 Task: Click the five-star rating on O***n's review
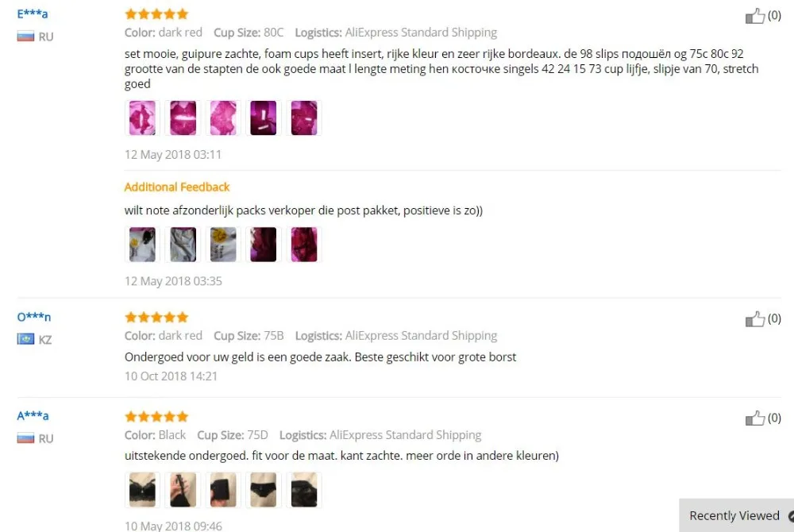(x=156, y=318)
